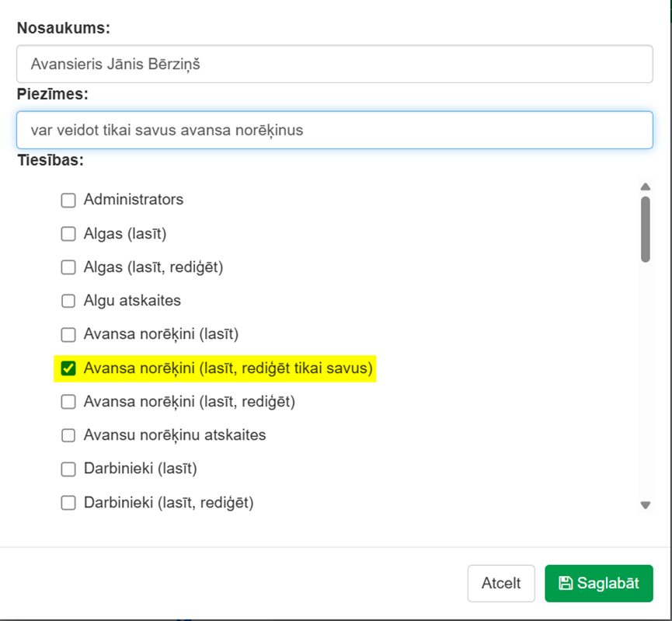Viewport: 672px width, 621px height.
Task: Focus the Nosaukums input field
Action: pyautogui.click(x=335, y=64)
